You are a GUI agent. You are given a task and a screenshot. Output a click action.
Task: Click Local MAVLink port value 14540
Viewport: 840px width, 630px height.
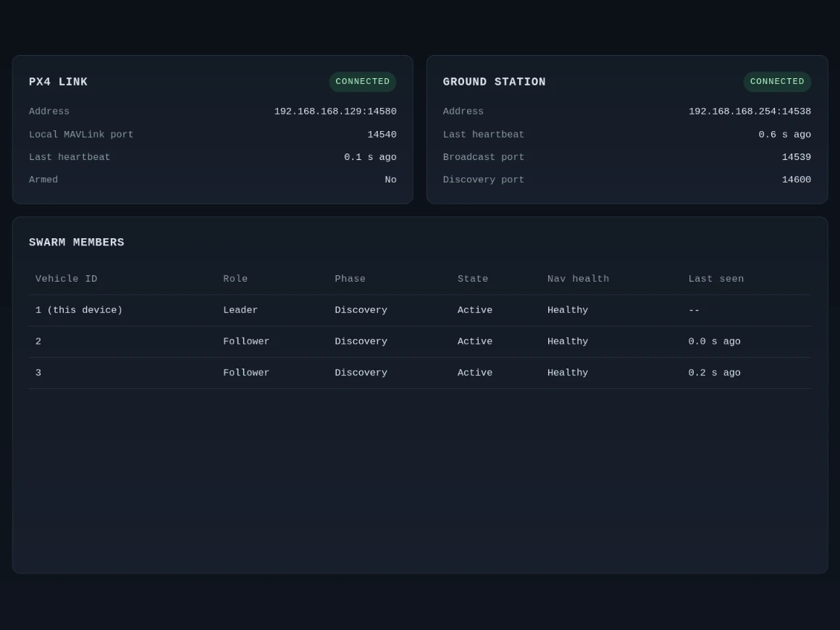point(382,135)
